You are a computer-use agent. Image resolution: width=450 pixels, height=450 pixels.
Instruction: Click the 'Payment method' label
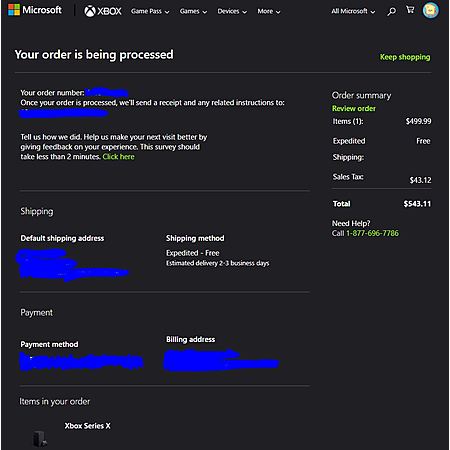point(49,344)
